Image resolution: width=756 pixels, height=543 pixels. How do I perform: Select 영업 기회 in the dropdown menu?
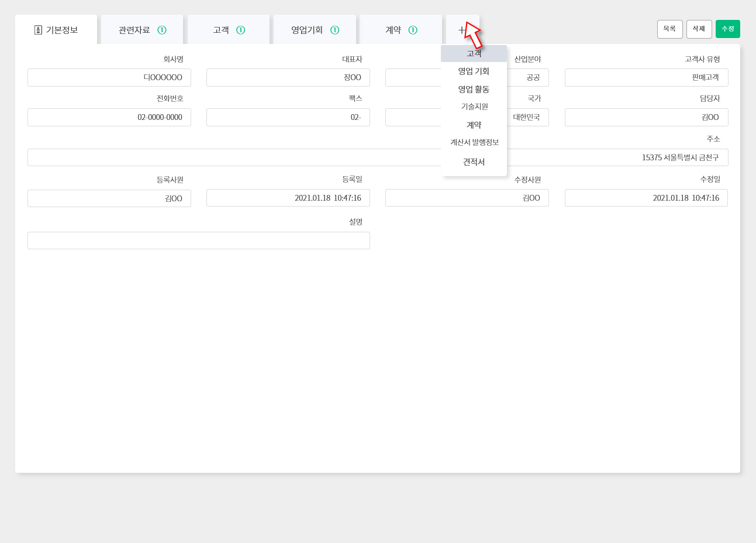474,71
